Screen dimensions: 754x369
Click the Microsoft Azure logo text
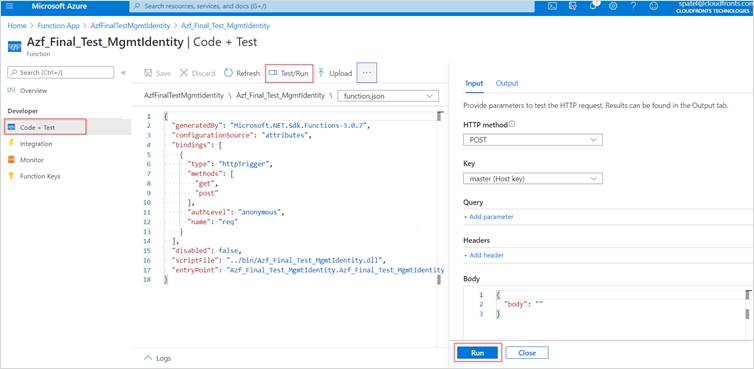59,6
